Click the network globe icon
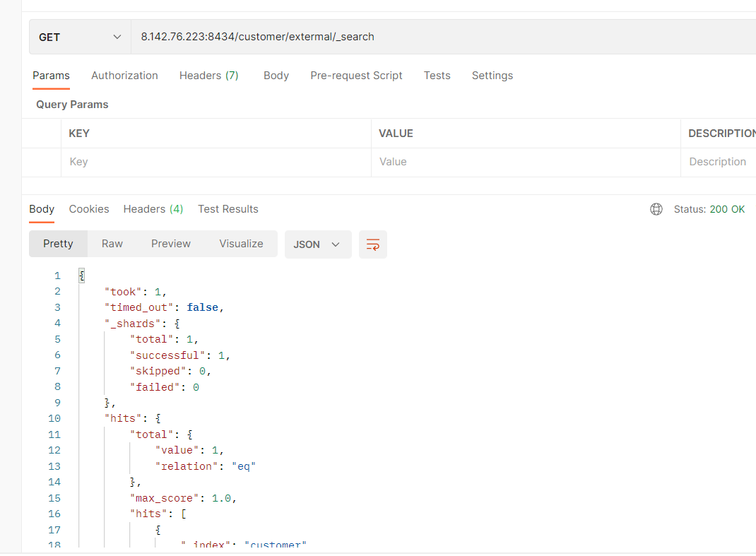 pos(656,209)
